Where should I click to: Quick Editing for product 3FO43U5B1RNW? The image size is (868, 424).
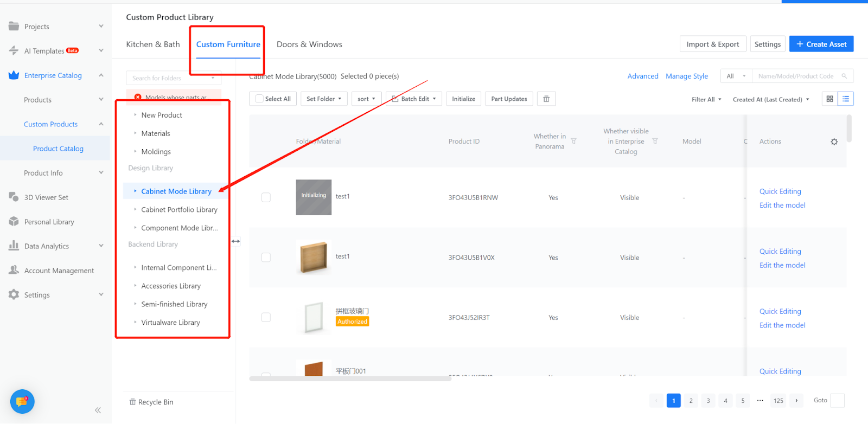point(780,191)
